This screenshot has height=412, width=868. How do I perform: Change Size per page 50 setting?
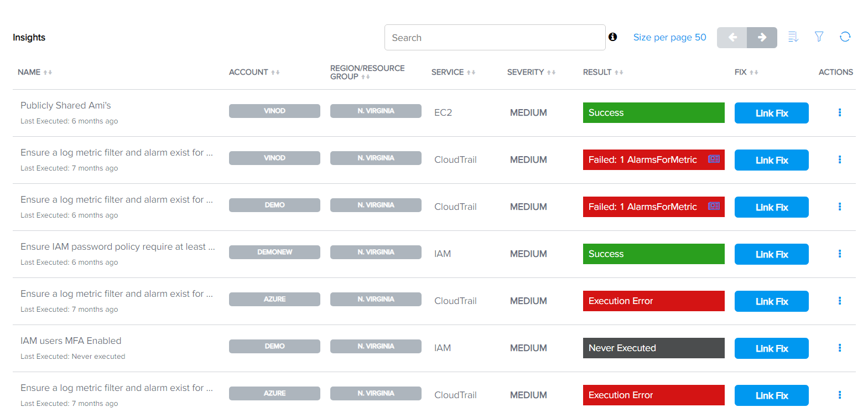[669, 37]
